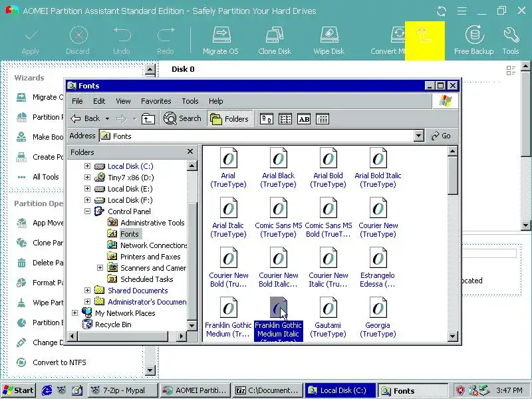Expand Tiny7 x86 (D:) tree node

click(87, 177)
